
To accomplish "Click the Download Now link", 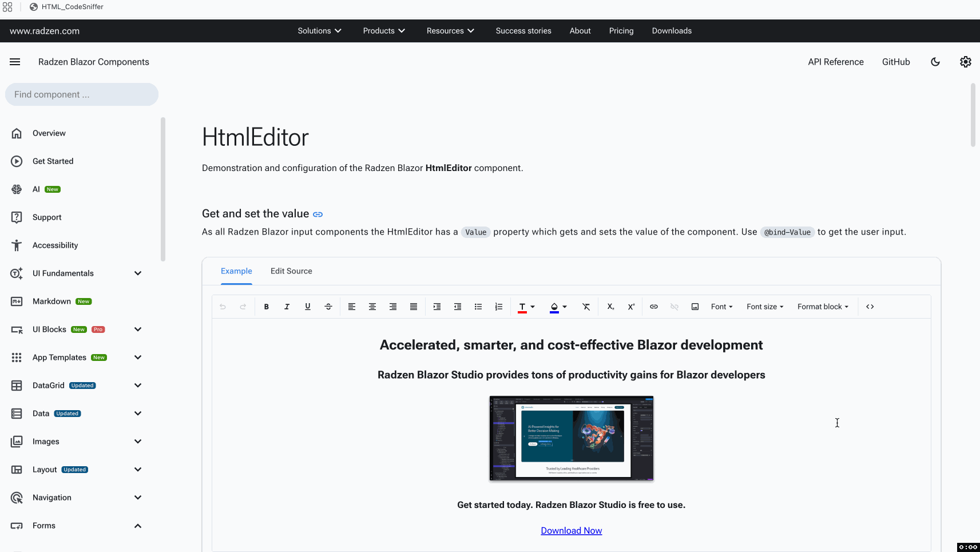I will (x=571, y=531).
